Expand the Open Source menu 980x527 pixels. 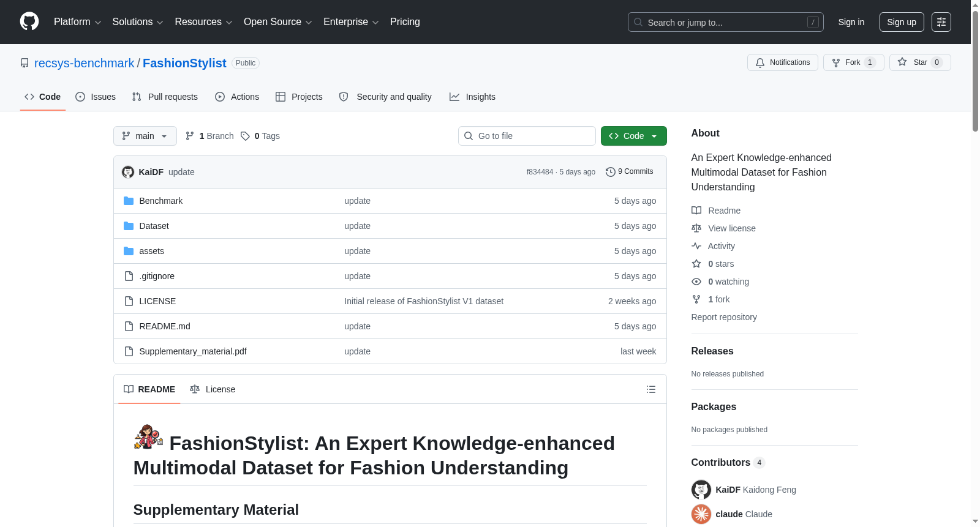278,22
